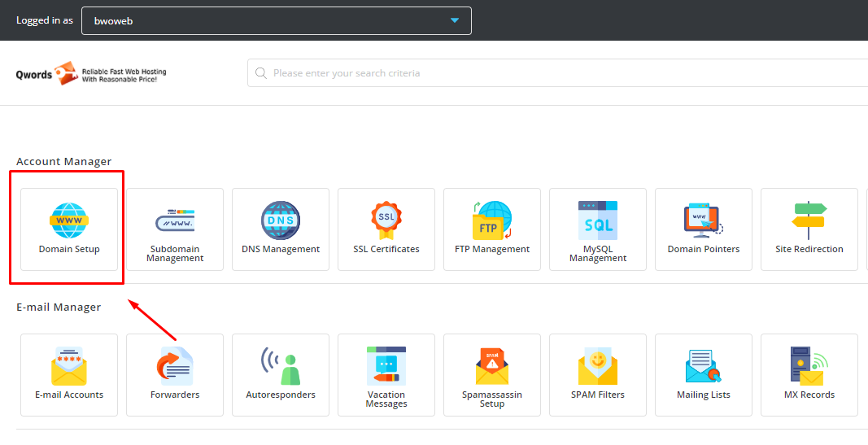Open email Forwarders
Screen dimensions: 868x445
tap(175, 374)
